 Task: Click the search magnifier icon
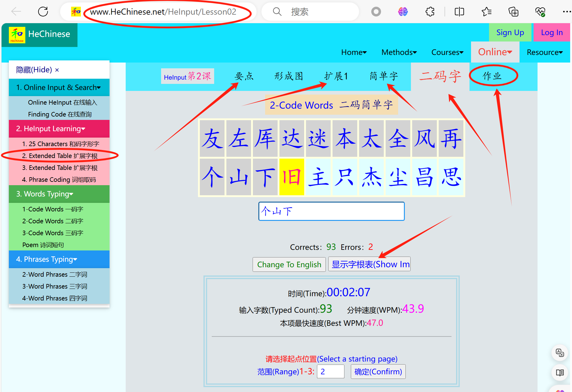(277, 12)
